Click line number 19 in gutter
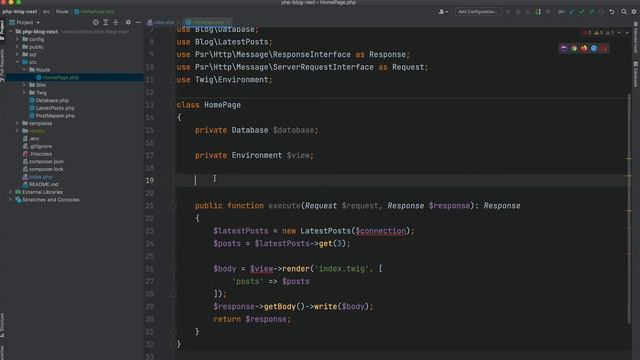The height and width of the screenshot is (360, 640). point(150,180)
